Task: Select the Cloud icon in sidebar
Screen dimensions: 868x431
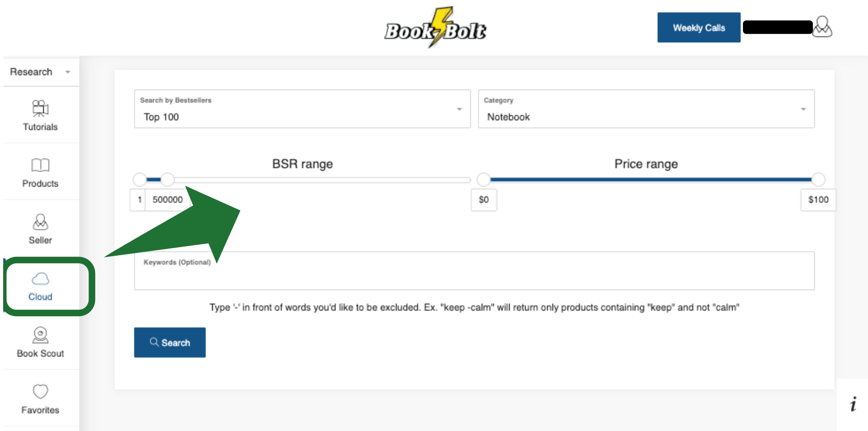Action: click(40, 279)
